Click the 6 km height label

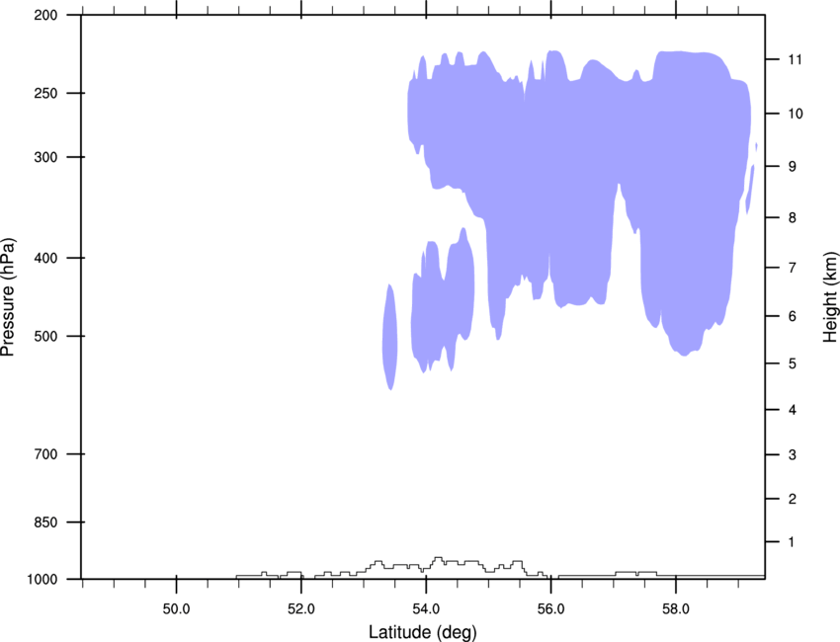793,316
